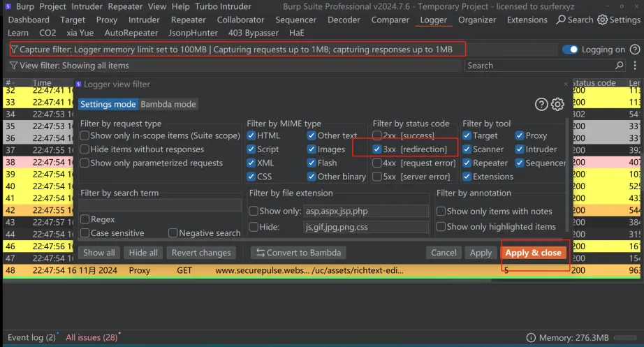The width and height of the screenshot is (644, 347).
Task: Click Revert changes button
Action: [x=201, y=253]
